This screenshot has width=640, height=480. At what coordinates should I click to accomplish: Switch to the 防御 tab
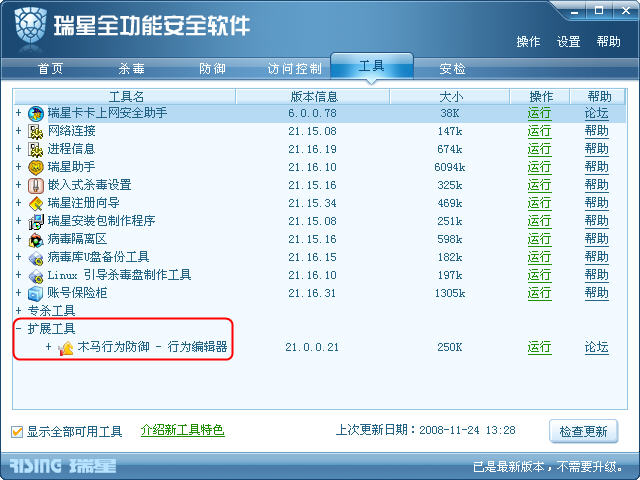point(212,69)
